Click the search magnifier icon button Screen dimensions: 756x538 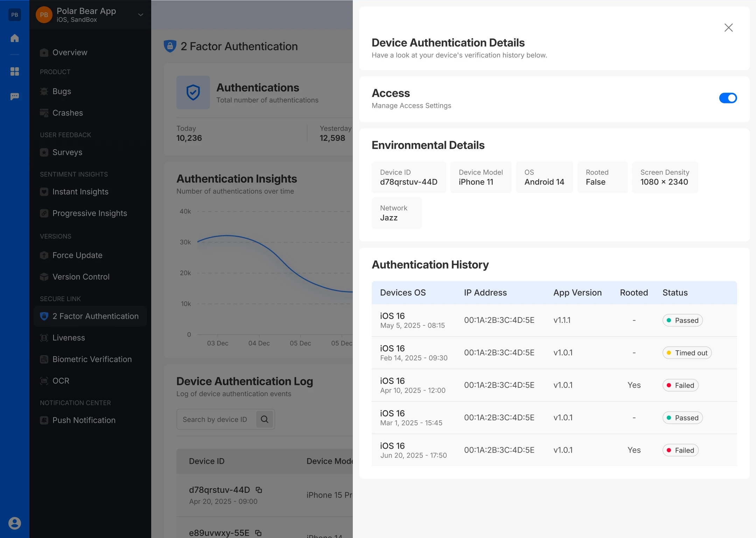click(x=265, y=419)
